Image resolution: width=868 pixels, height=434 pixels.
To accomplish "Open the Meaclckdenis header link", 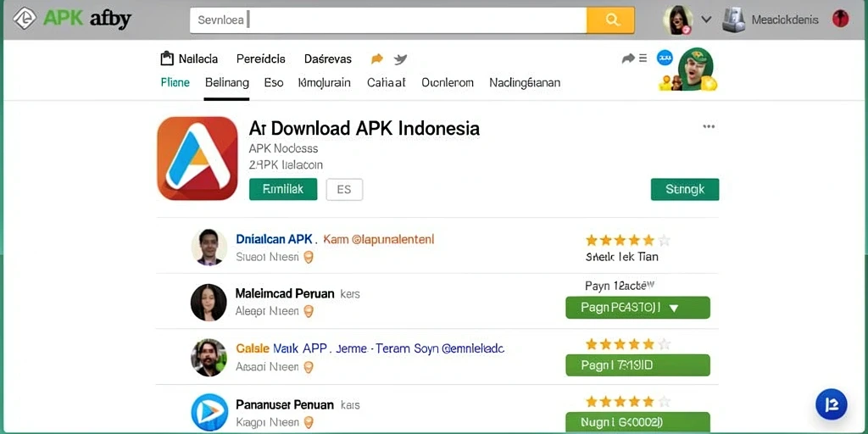I will point(784,20).
